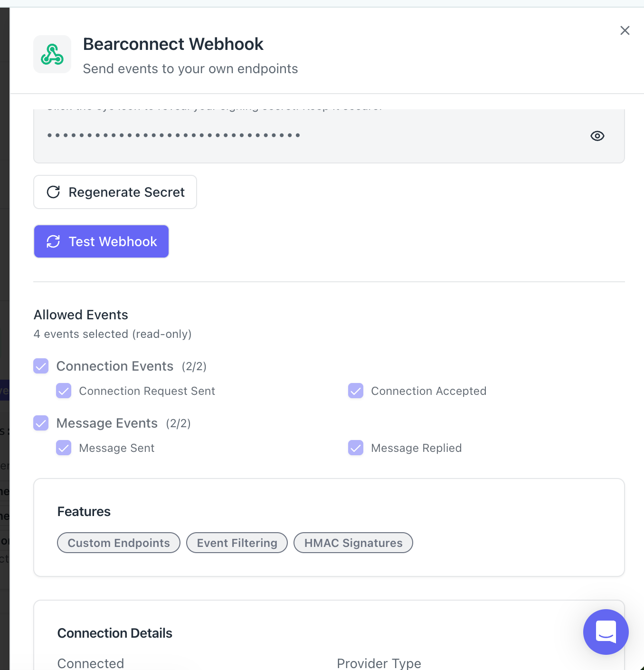Click the refresh icon in Regenerate Secret
This screenshot has width=644, height=670.
pos(53,192)
